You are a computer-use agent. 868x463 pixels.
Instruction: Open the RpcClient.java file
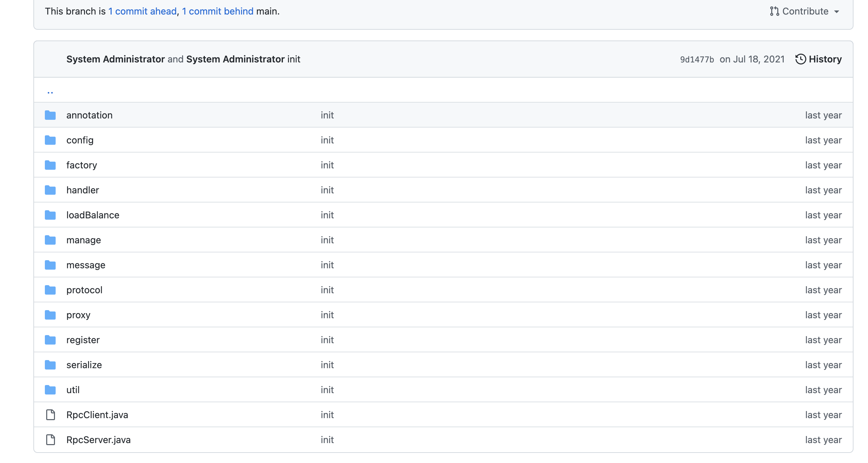97,415
